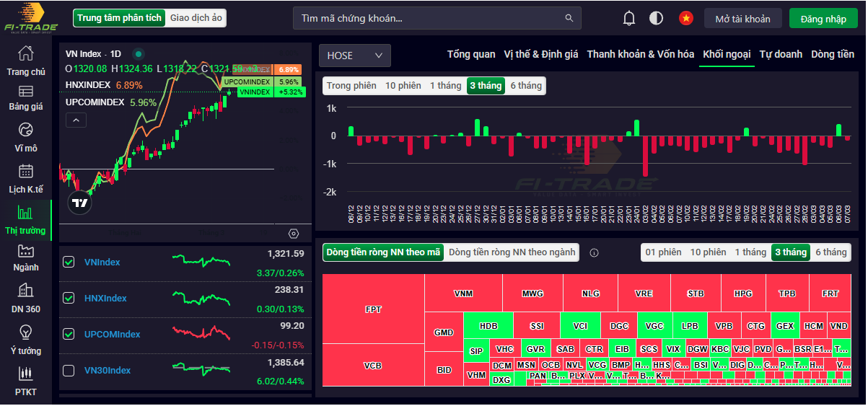
Task: Uncheck the VNIndex checkbox
Action: [69, 262]
